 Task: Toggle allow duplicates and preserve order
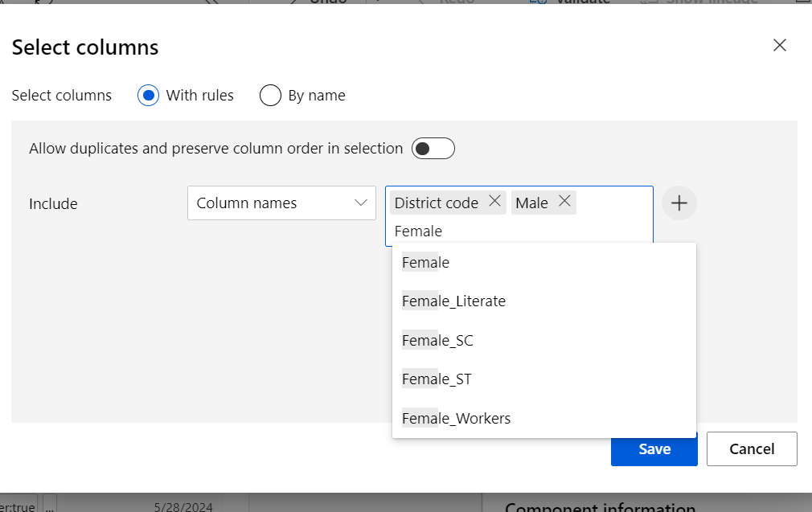433,149
